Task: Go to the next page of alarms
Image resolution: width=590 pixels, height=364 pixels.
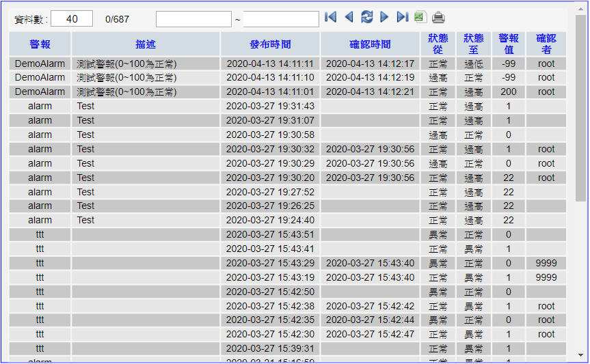Action: (x=384, y=18)
